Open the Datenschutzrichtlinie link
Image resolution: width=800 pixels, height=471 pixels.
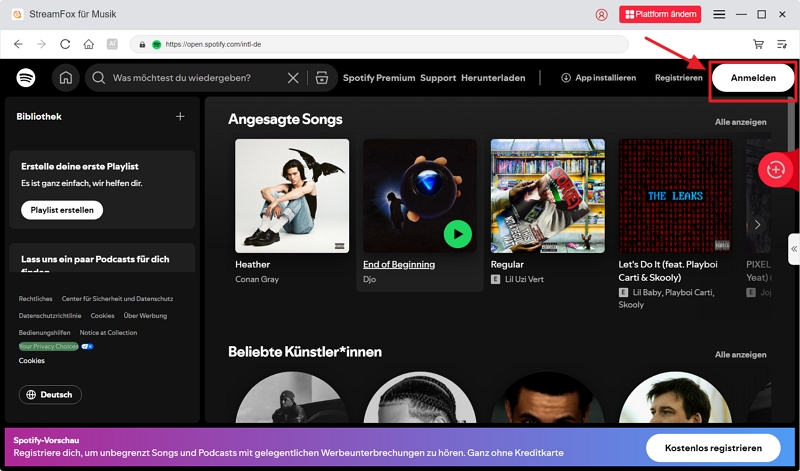(50, 315)
